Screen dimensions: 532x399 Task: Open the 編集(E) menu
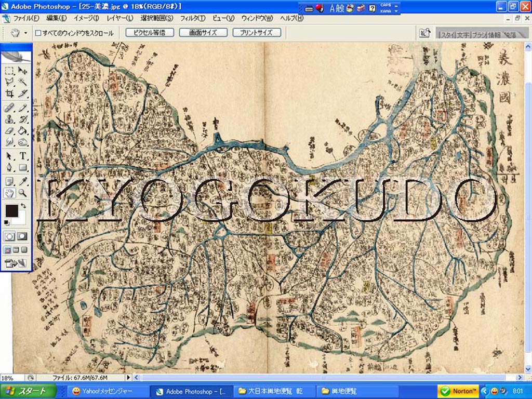(56, 18)
